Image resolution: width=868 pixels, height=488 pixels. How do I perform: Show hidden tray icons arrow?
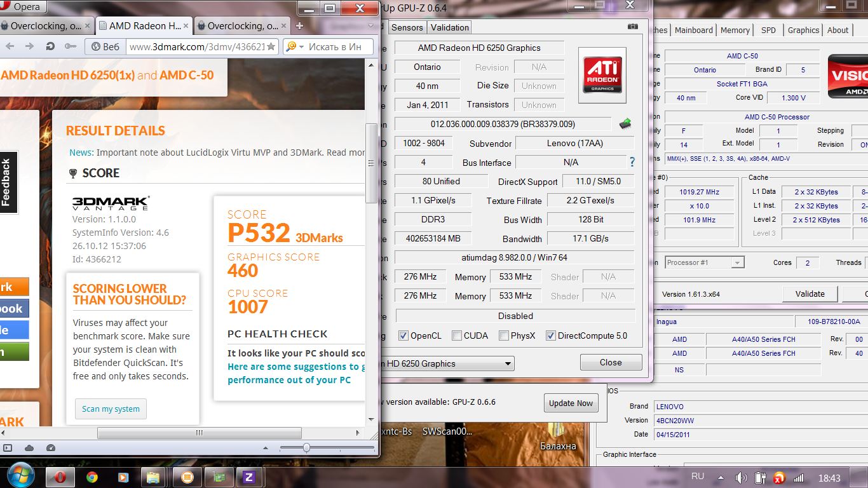pos(720,477)
